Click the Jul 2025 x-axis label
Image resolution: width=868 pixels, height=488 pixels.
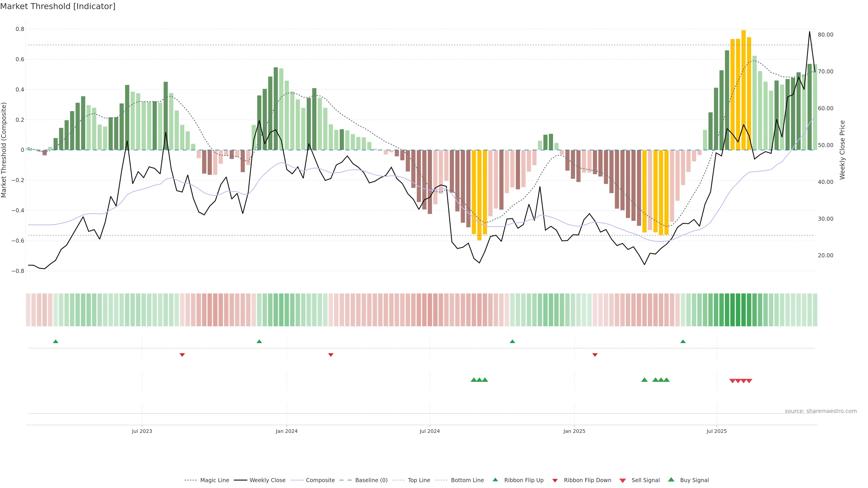(x=716, y=431)
